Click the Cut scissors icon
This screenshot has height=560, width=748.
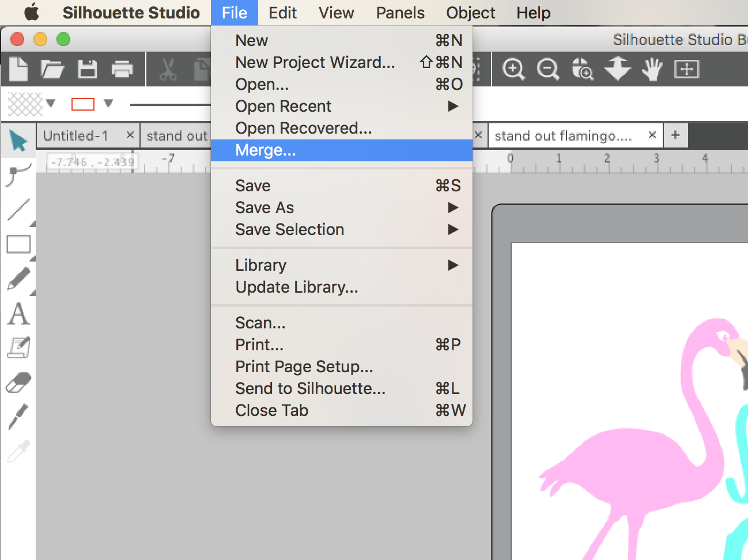tap(168, 69)
